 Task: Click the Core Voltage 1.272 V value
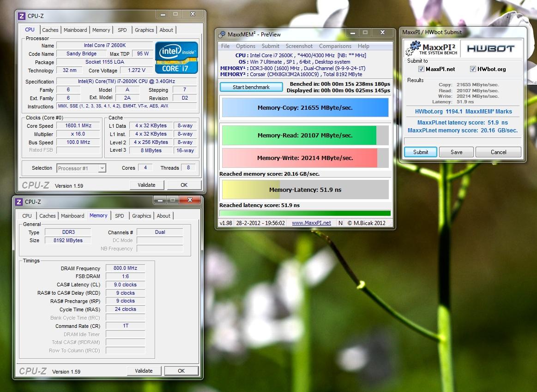point(137,70)
